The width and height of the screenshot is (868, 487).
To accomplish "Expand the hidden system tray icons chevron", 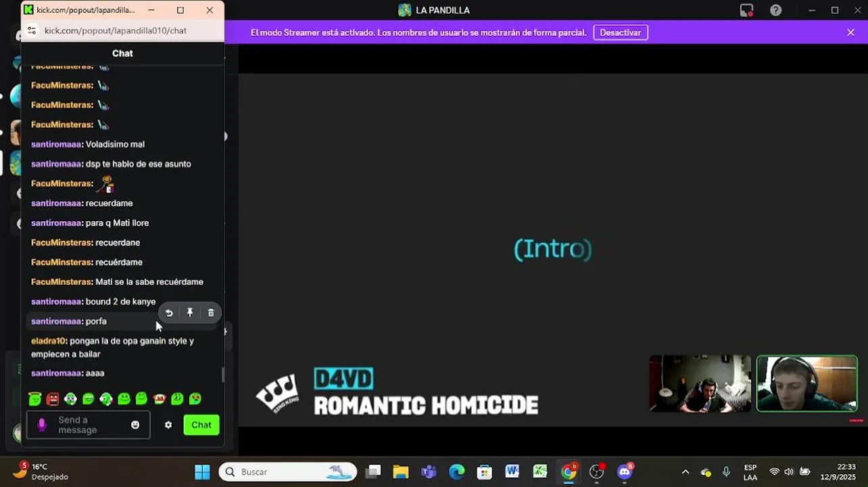I will (x=685, y=472).
